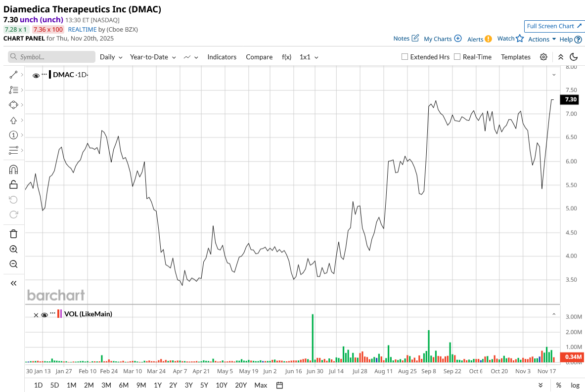Select the arrow marker tool
Viewport: 585px width, 392px height.
tap(13, 121)
